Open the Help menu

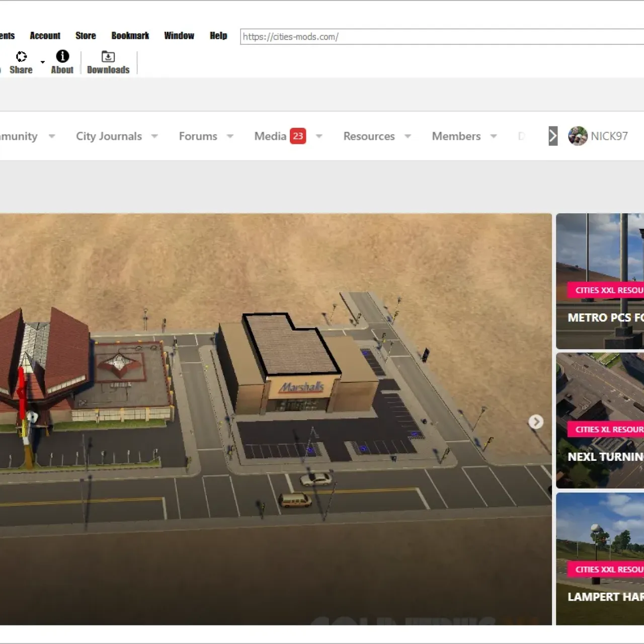coord(218,36)
